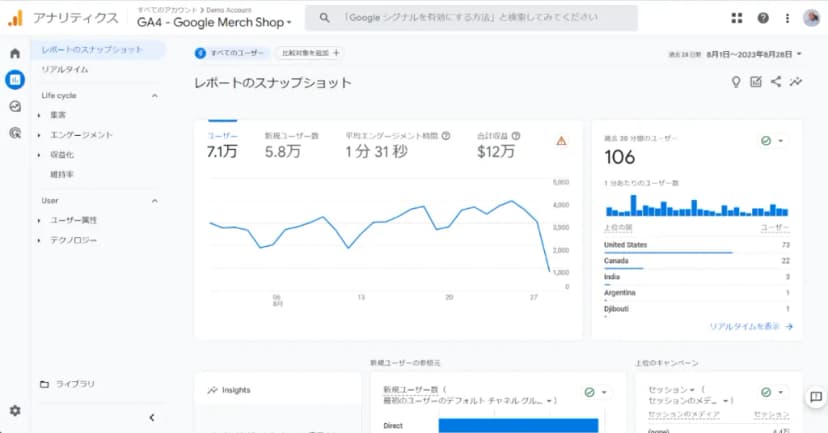Select the 新規ユーザー数 metric tab 5.8万

291,145
